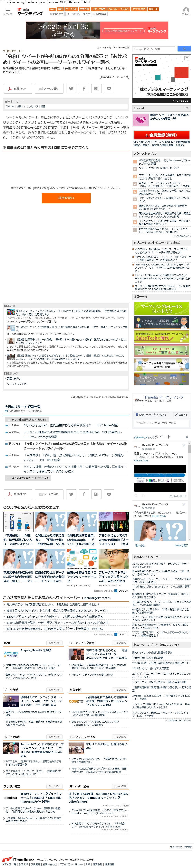Click the 印刷/PDF button beneath the article lead
The width and height of the screenshot is (194, 868).
(18, 89)
